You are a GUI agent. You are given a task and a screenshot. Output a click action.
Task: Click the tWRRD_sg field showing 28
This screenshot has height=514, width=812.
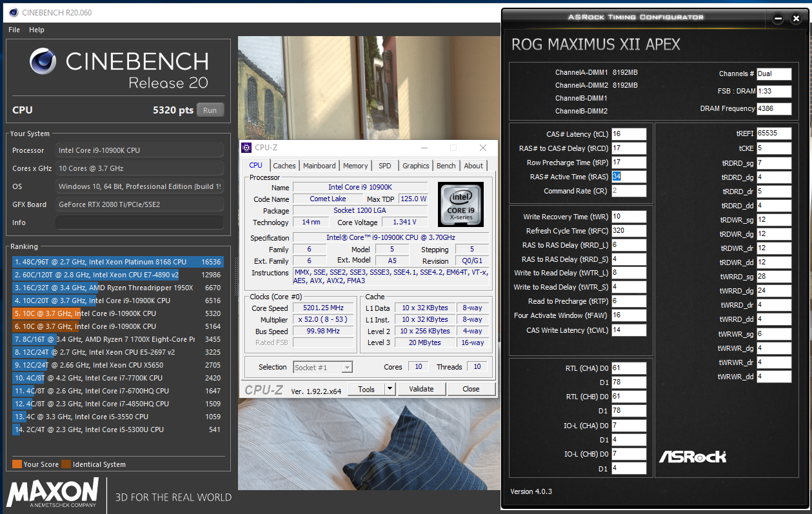pos(774,277)
